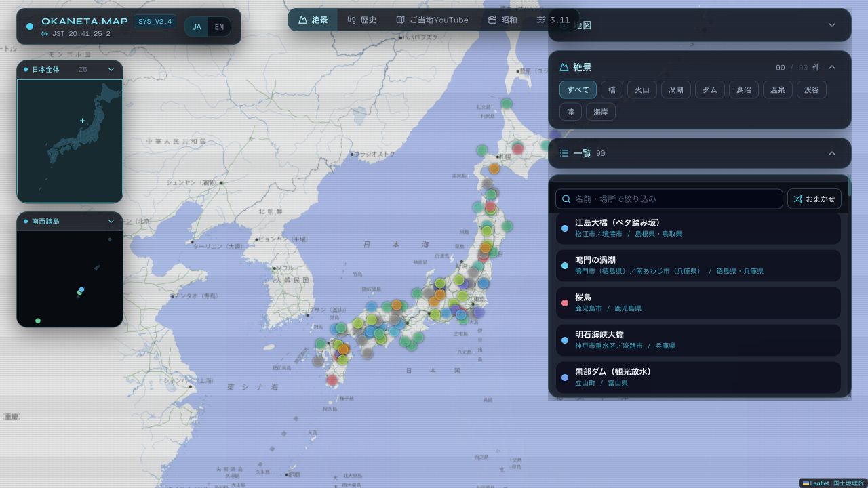
Task: Open 江島大橋（ベタ踏み坂） list entry
Action: [698, 228]
